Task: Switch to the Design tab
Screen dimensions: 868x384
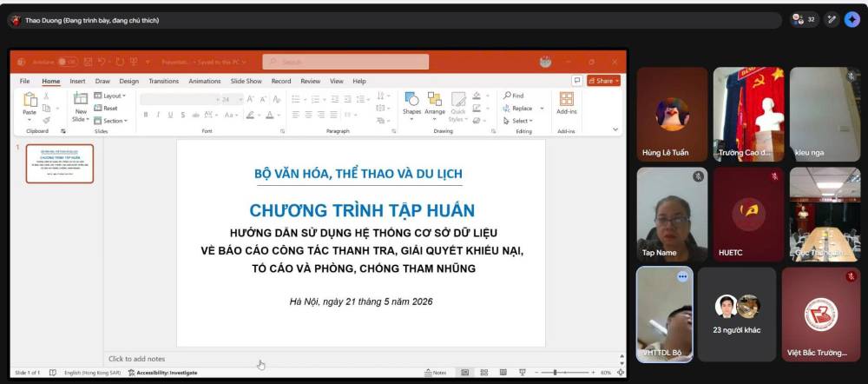Action: (129, 81)
